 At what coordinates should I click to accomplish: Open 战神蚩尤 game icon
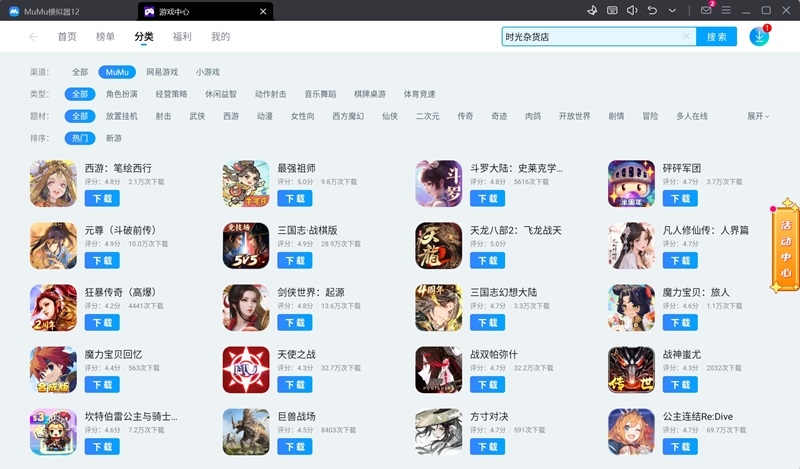(x=631, y=370)
